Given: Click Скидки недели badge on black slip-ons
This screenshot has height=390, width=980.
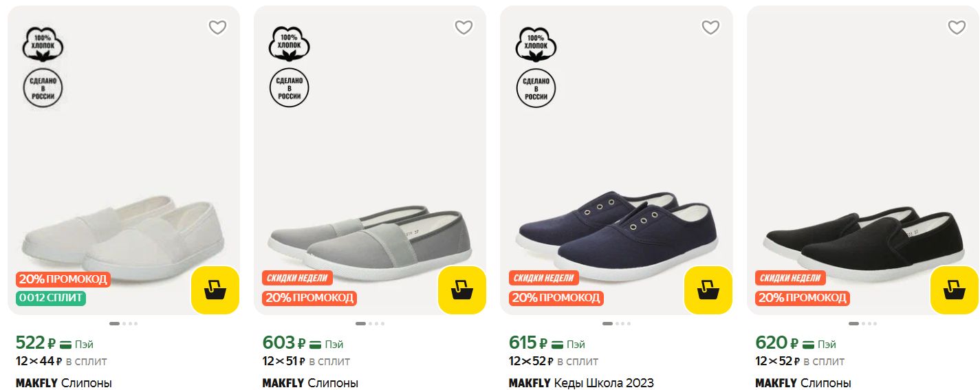Looking at the screenshot, I should tap(790, 278).
